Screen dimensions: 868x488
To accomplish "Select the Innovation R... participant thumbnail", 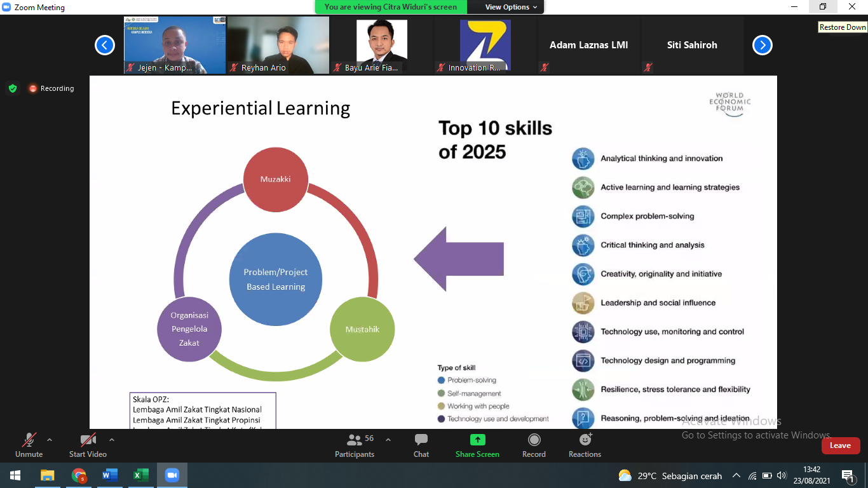I will click(x=485, y=45).
